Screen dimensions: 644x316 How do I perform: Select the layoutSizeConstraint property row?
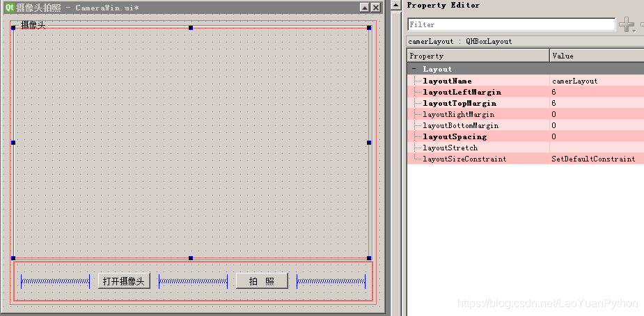[526, 159]
